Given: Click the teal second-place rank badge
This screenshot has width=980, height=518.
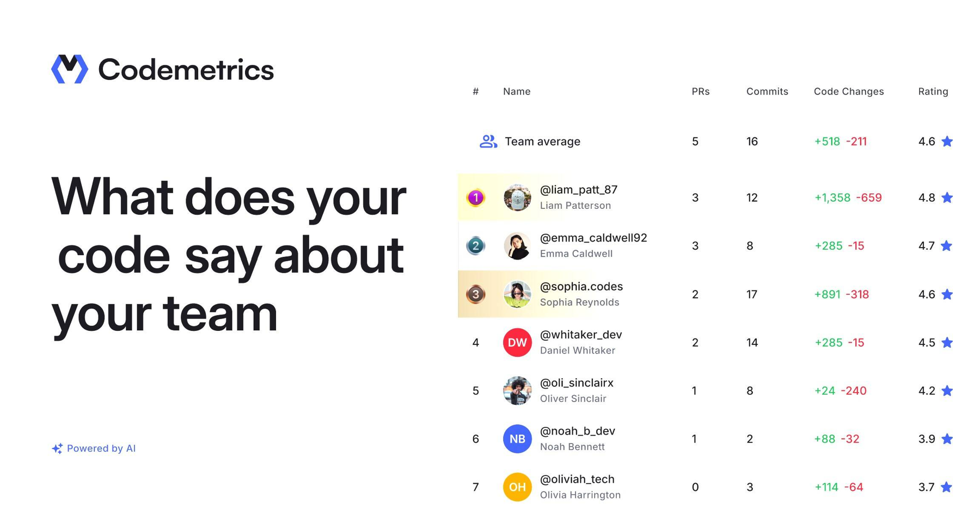Looking at the screenshot, I should click(x=476, y=246).
